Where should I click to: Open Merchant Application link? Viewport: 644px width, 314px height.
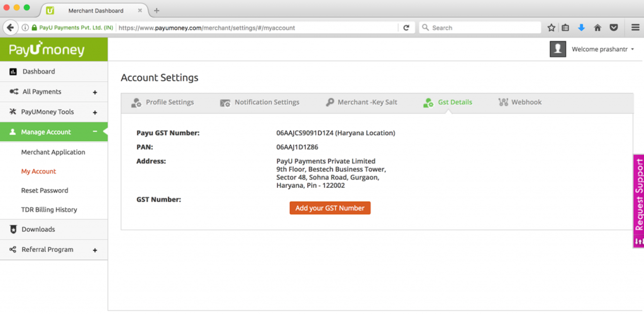(53, 152)
